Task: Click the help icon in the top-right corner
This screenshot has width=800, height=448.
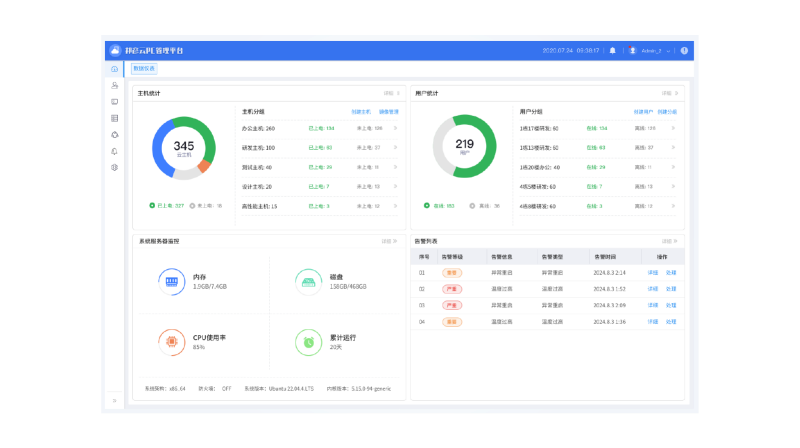Action: [684, 50]
